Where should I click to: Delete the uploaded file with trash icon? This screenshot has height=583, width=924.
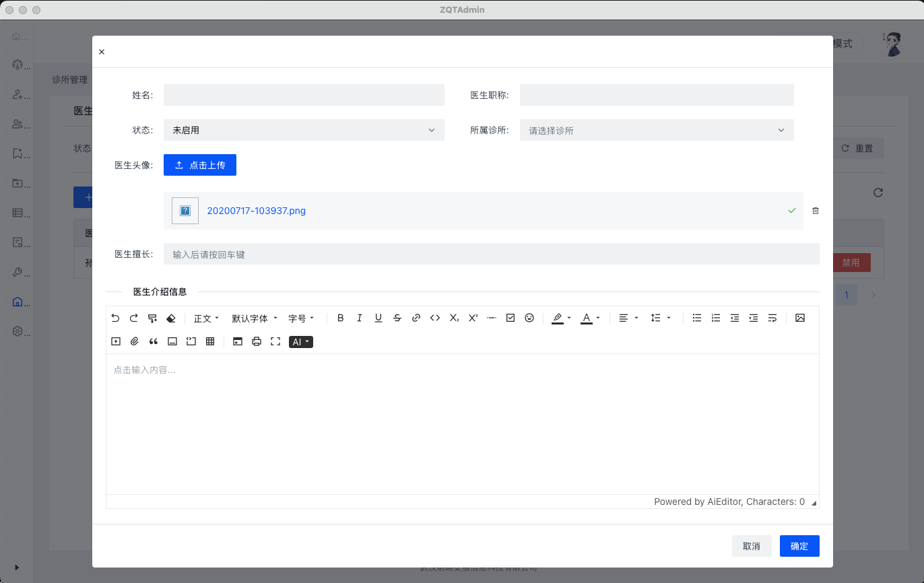coord(816,211)
